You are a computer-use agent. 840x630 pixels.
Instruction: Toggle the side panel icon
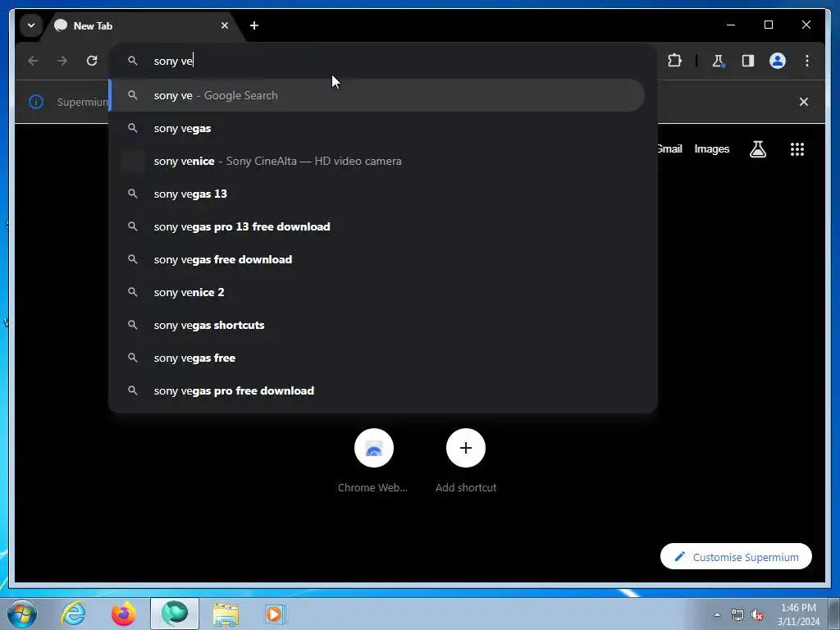tap(748, 61)
